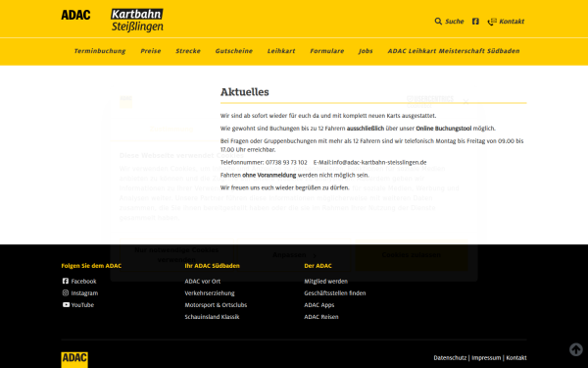This screenshot has width=588, height=368.
Task: Open the Terminbuchung menu item
Action: coord(100,51)
